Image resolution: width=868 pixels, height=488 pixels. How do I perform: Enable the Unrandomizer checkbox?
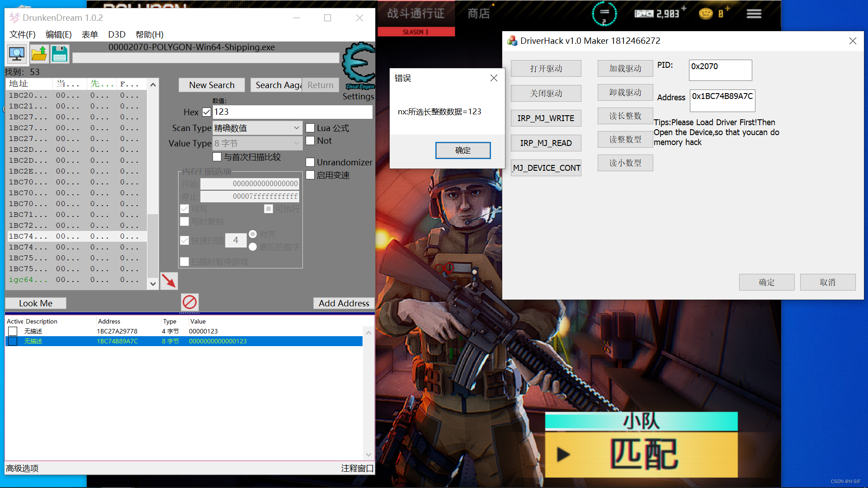click(x=310, y=162)
